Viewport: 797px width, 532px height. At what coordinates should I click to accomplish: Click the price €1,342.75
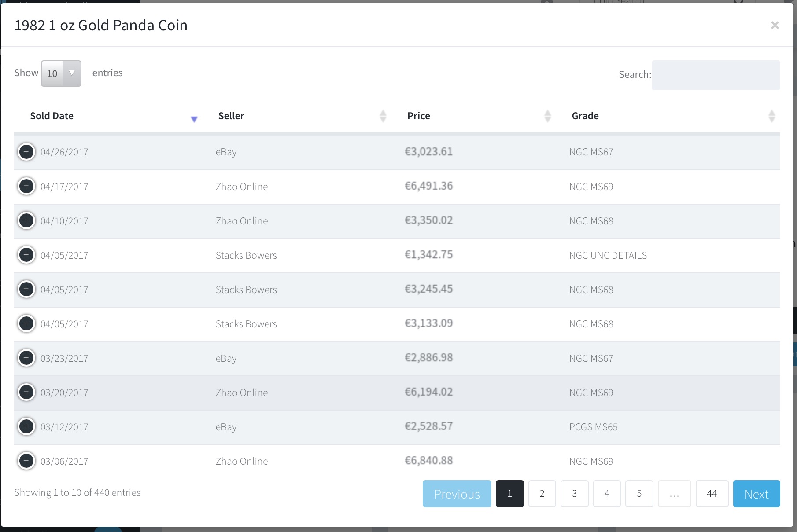pyautogui.click(x=429, y=255)
